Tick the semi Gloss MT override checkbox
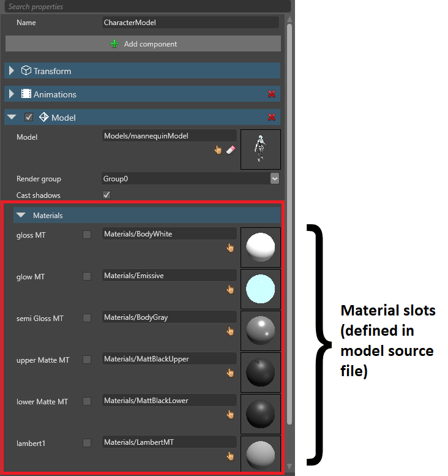The width and height of the screenshot is (448, 476). pyautogui.click(x=87, y=318)
